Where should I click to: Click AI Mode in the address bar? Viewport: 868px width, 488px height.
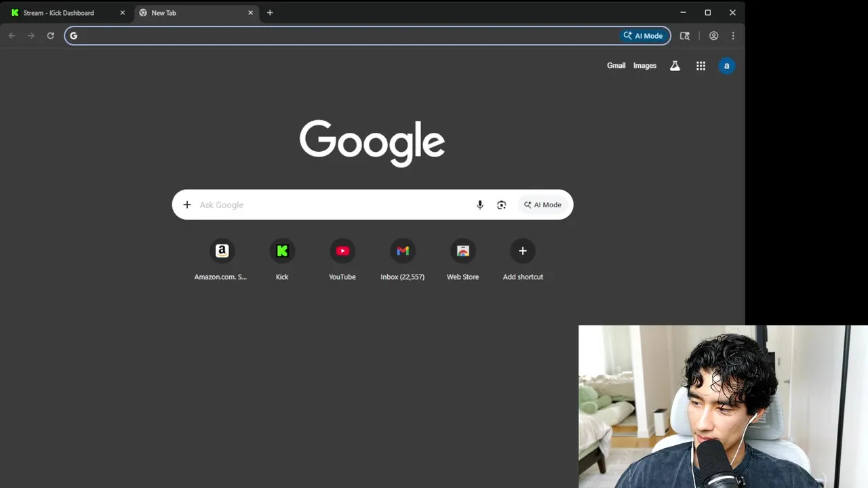[x=644, y=36]
